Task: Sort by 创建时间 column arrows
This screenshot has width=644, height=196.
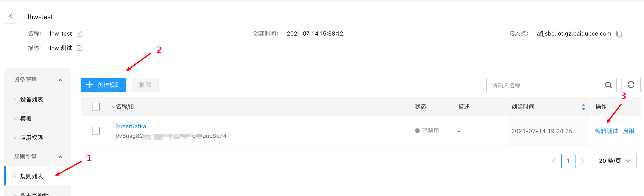Action: 583,107
